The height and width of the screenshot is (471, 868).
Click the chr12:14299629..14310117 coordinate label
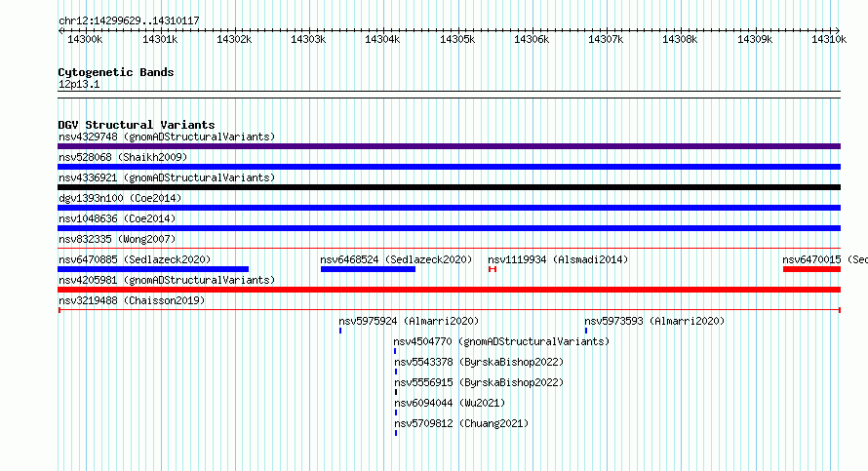pos(129,20)
